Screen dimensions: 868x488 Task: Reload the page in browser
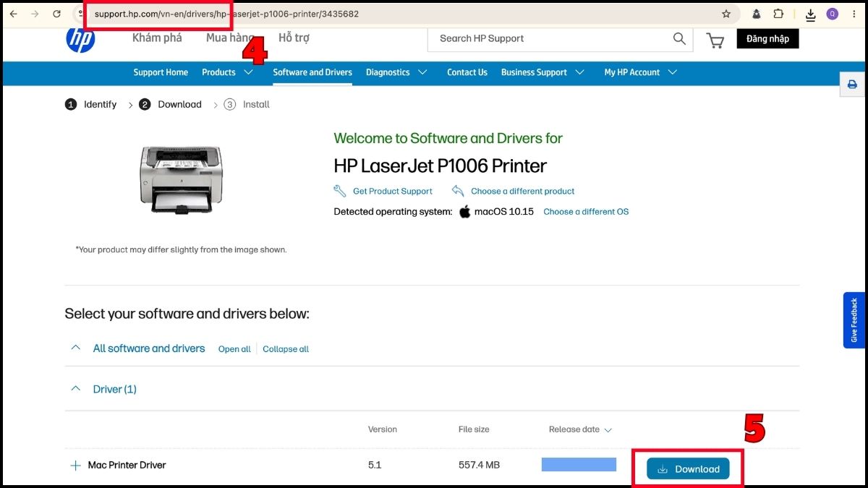(x=56, y=14)
